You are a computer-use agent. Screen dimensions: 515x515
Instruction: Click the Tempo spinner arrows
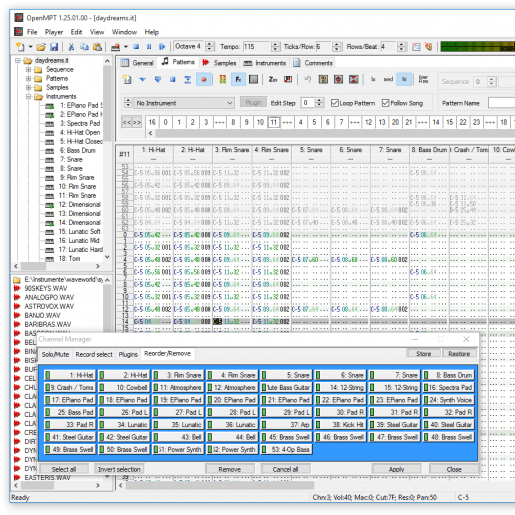click(x=275, y=47)
